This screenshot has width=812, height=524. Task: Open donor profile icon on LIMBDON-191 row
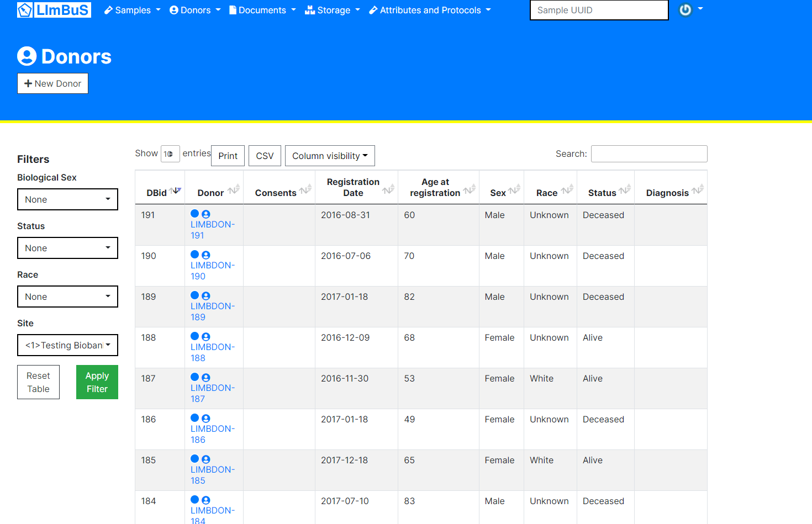coord(205,214)
